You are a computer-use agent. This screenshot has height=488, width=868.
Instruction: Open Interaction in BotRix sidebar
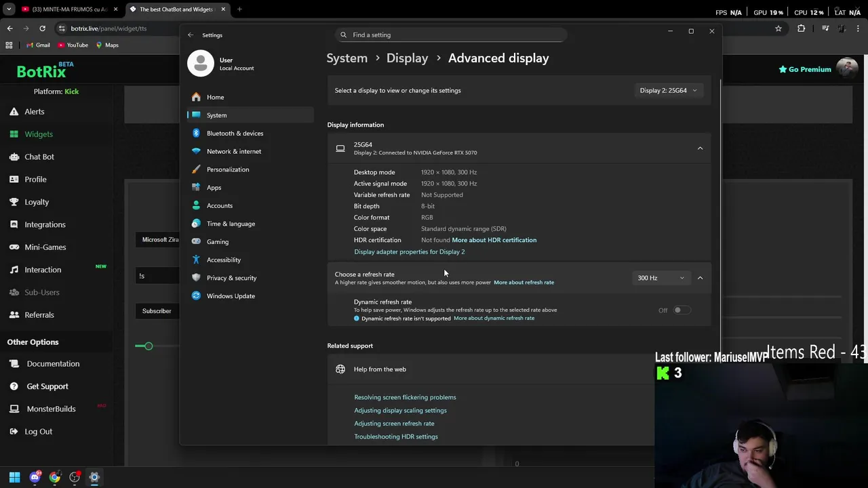[x=43, y=270]
